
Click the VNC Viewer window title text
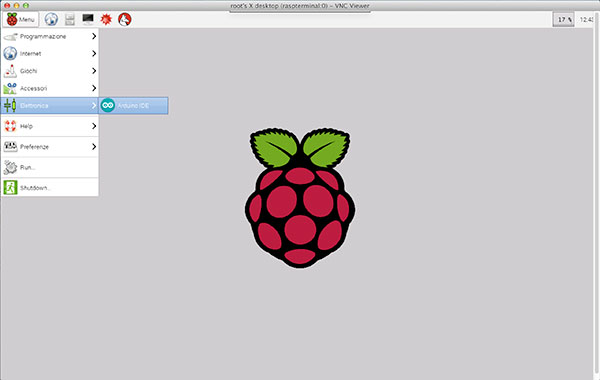coord(300,6)
